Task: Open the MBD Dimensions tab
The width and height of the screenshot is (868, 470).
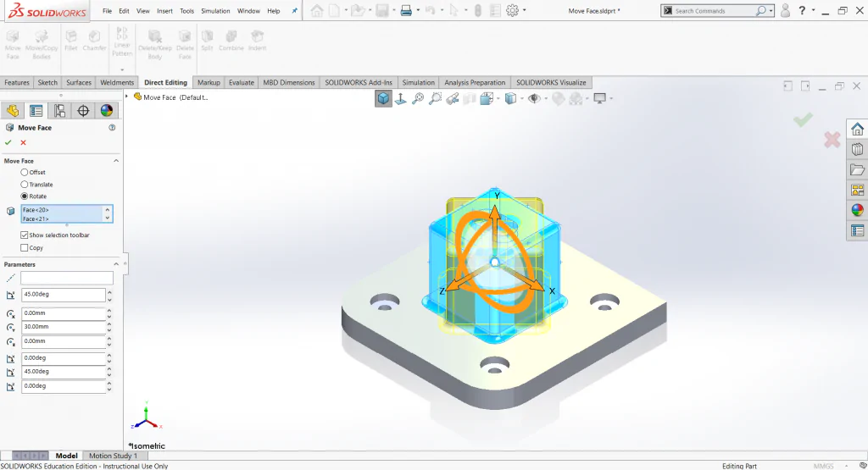Action: tap(289, 82)
